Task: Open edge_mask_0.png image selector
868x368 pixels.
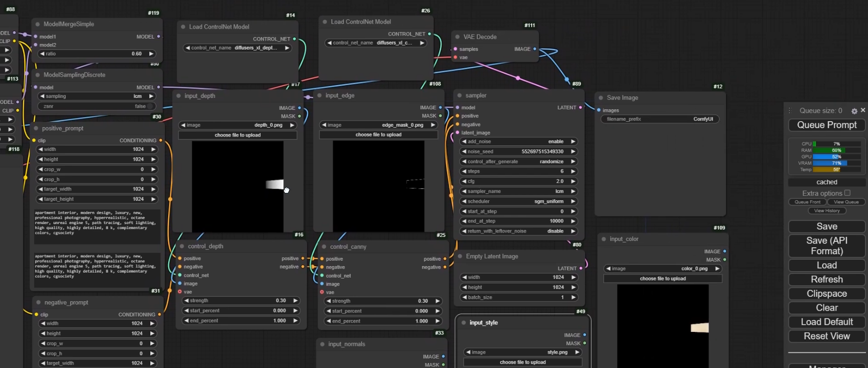Action: click(379, 125)
